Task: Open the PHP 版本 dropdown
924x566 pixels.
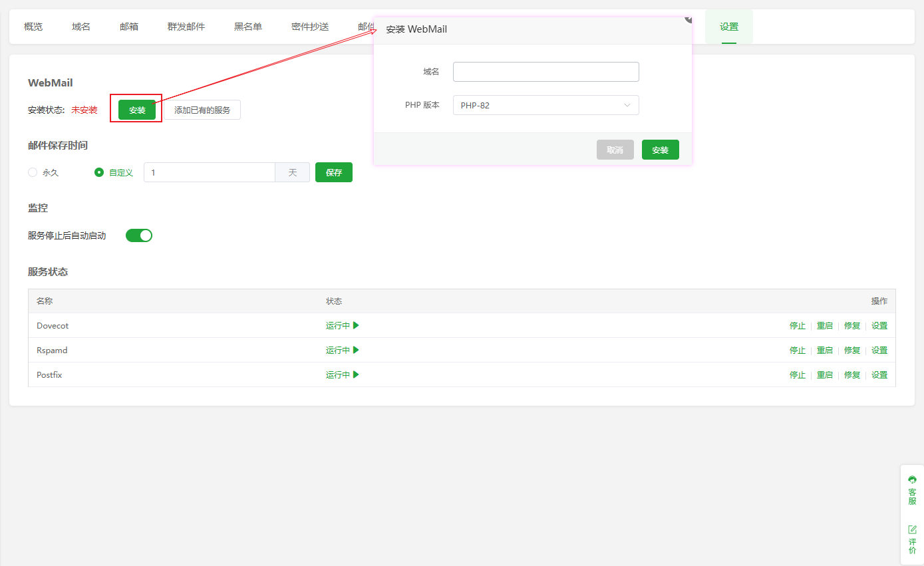Action: [546, 105]
